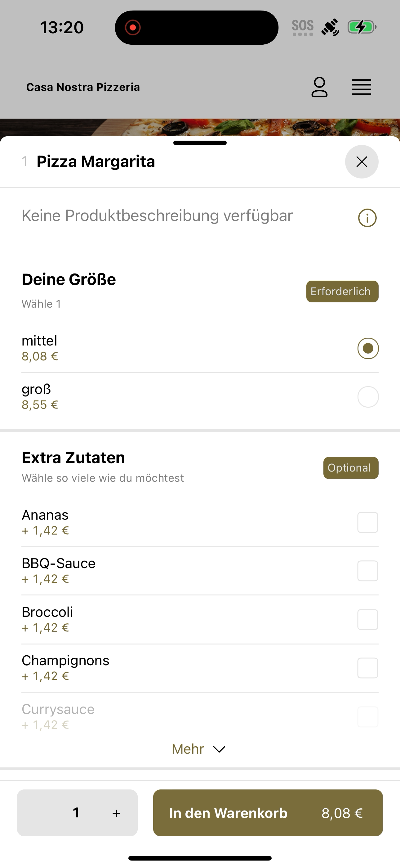The width and height of the screenshot is (400, 868).
Task: Tap the battery status icon
Action: coord(362,27)
